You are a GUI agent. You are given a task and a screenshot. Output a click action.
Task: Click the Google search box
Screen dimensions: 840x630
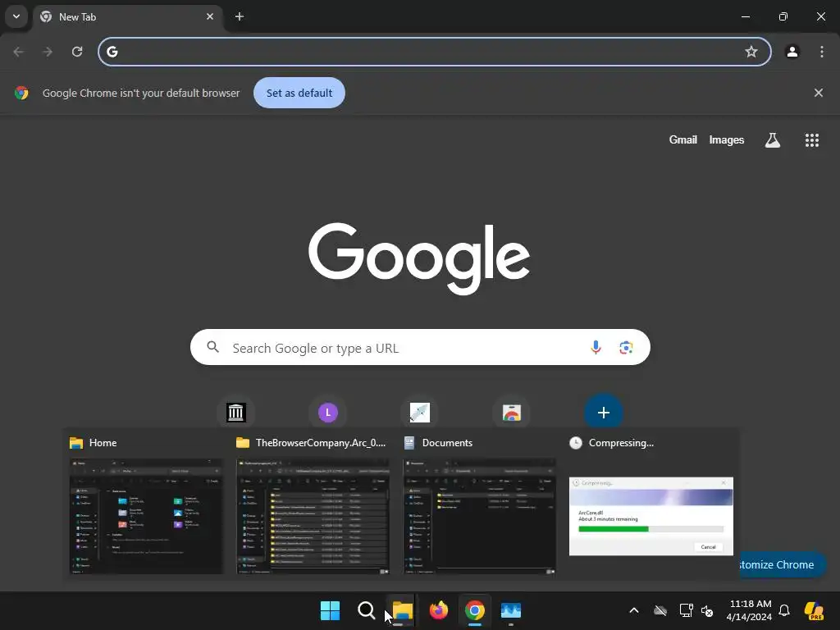(420, 347)
